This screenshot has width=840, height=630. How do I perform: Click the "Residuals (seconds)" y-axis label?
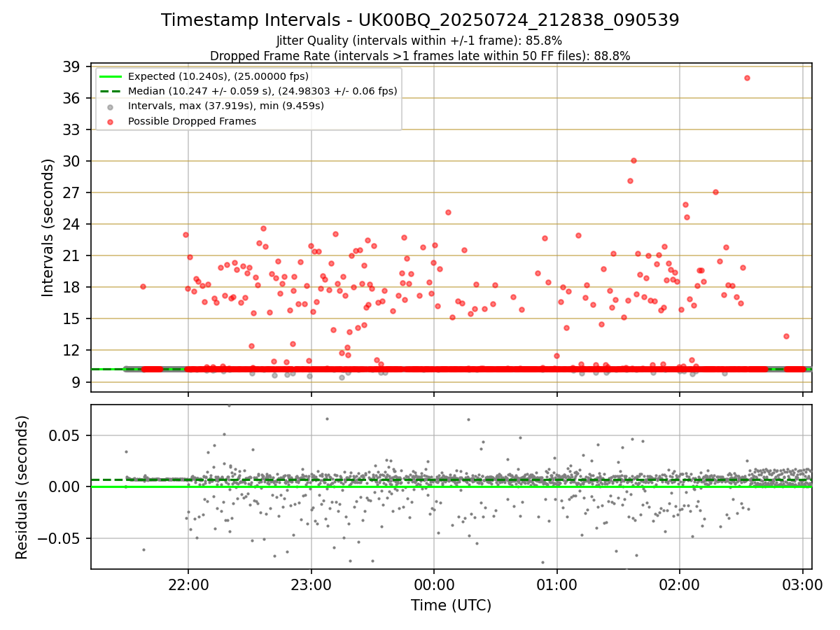[22, 487]
